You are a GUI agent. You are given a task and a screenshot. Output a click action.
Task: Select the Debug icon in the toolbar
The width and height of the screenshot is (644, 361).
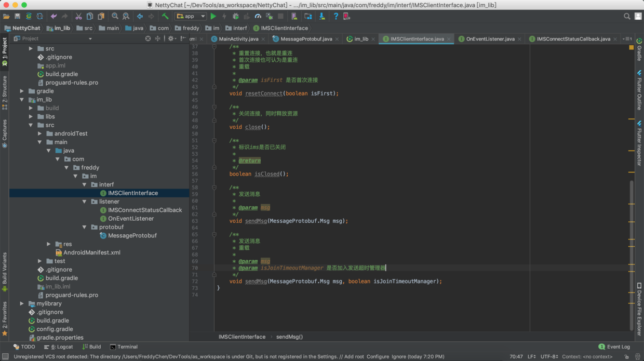click(236, 16)
